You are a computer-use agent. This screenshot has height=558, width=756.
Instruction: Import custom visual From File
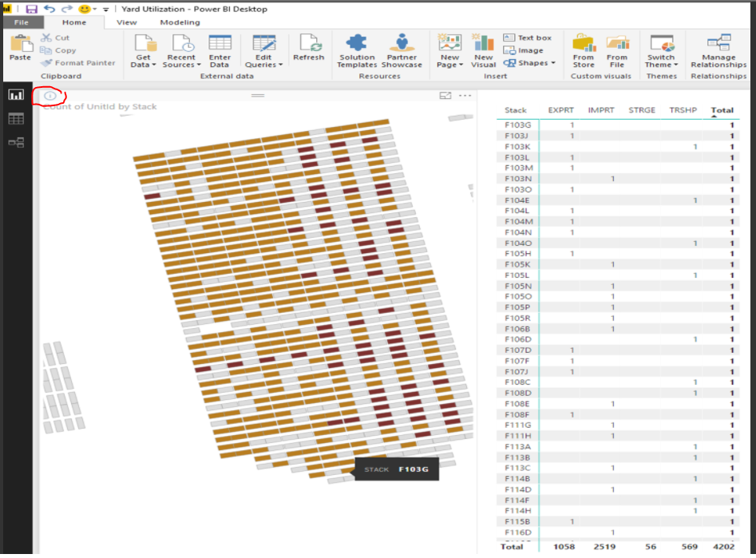point(616,50)
